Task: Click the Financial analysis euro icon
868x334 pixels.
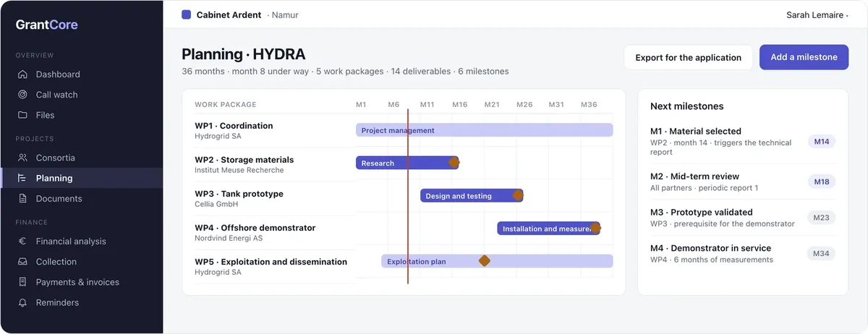Action: tap(22, 241)
